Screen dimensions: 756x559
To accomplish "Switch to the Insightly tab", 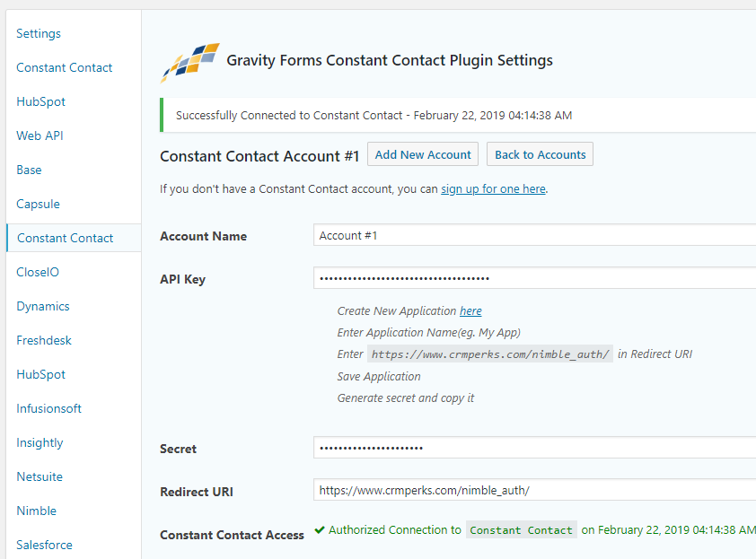I will click(x=40, y=443).
